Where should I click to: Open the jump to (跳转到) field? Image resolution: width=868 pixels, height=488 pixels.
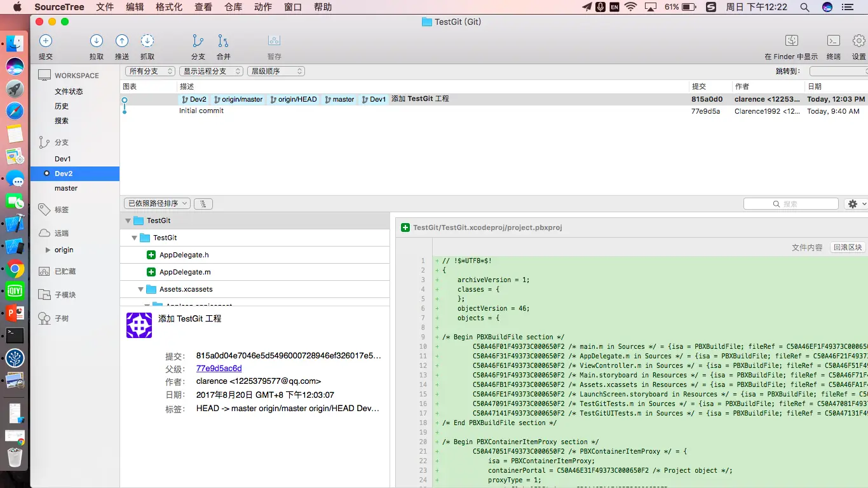(838, 71)
